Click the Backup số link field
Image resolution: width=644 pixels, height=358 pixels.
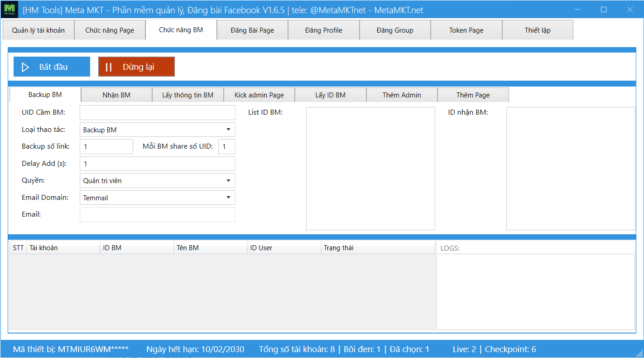click(106, 147)
